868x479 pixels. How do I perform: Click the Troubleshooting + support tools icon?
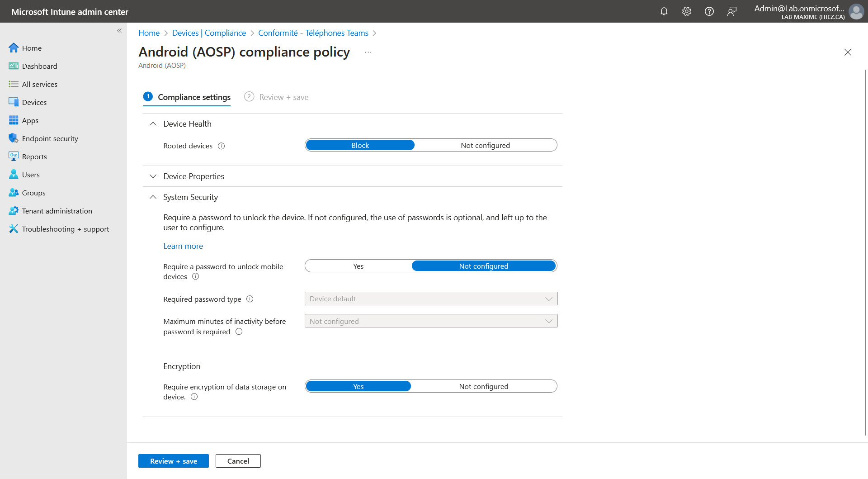click(x=14, y=229)
